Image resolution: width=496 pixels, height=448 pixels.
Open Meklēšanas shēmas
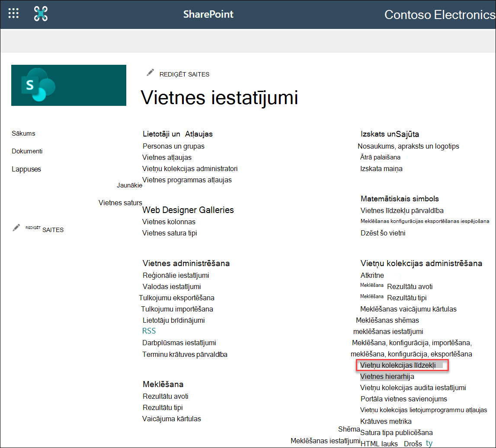387,320
